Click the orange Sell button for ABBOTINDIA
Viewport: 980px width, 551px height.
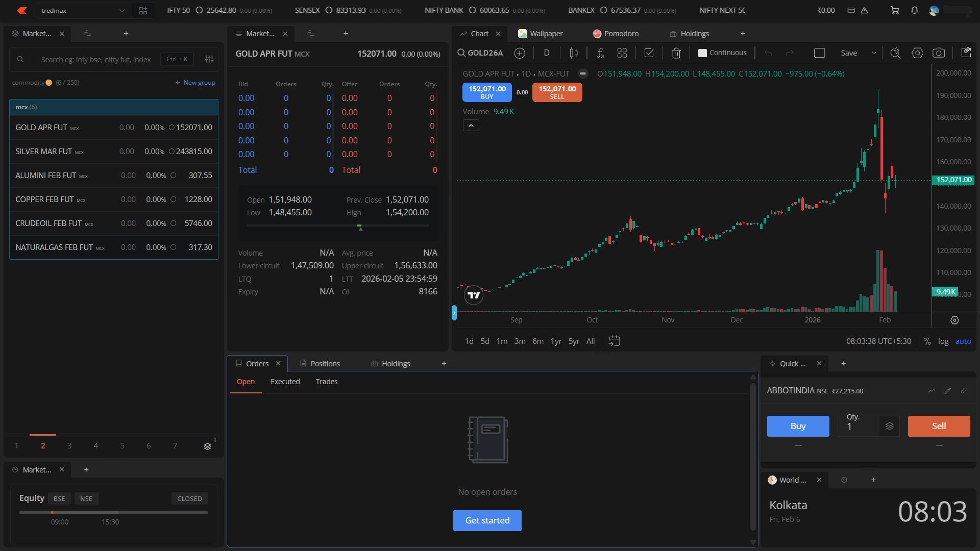pos(939,426)
